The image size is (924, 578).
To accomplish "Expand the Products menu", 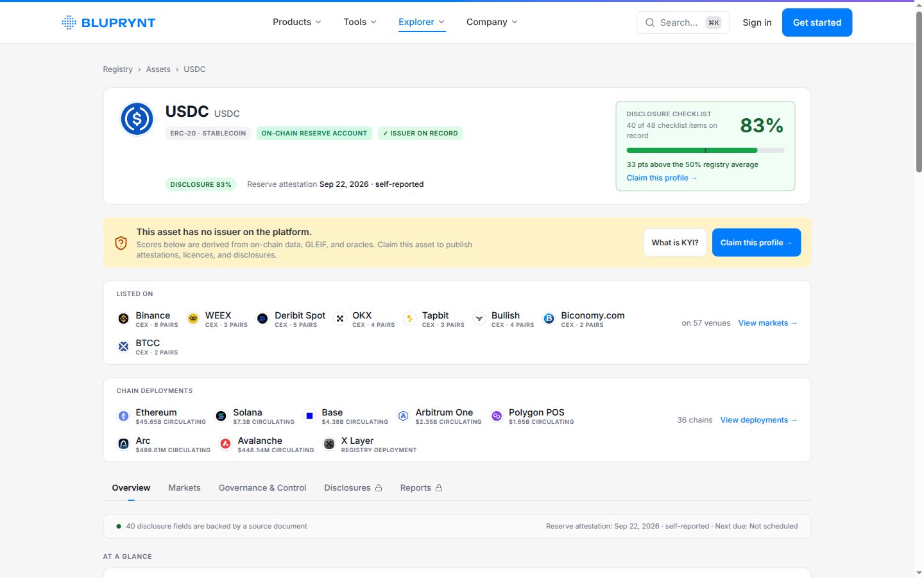I will (297, 22).
